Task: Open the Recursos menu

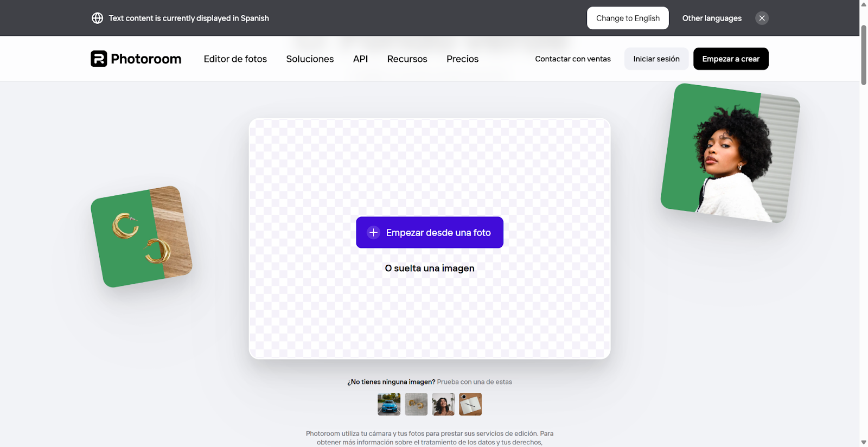Action: [x=407, y=59]
